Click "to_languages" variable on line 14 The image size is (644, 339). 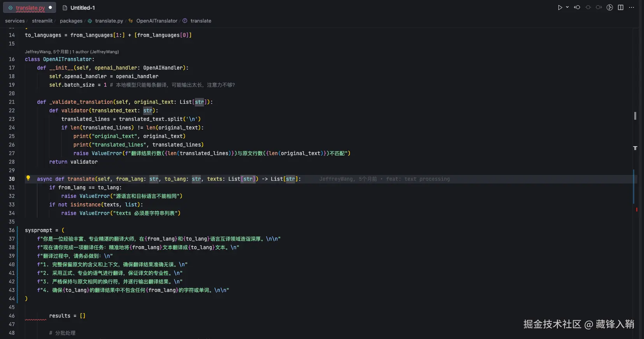pyautogui.click(x=43, y=35)
